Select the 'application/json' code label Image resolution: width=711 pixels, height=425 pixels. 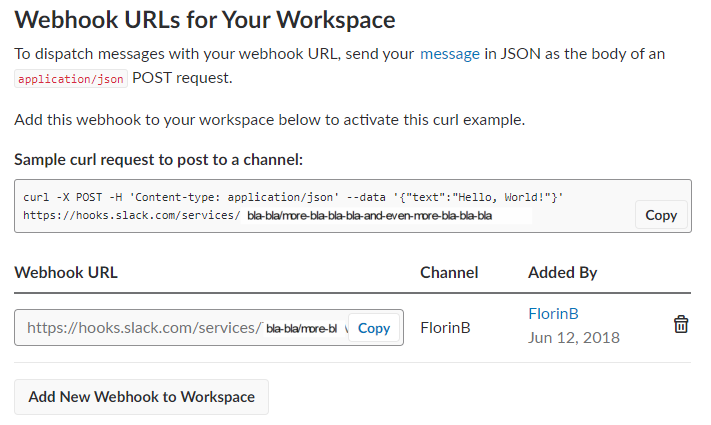(71, 79)
